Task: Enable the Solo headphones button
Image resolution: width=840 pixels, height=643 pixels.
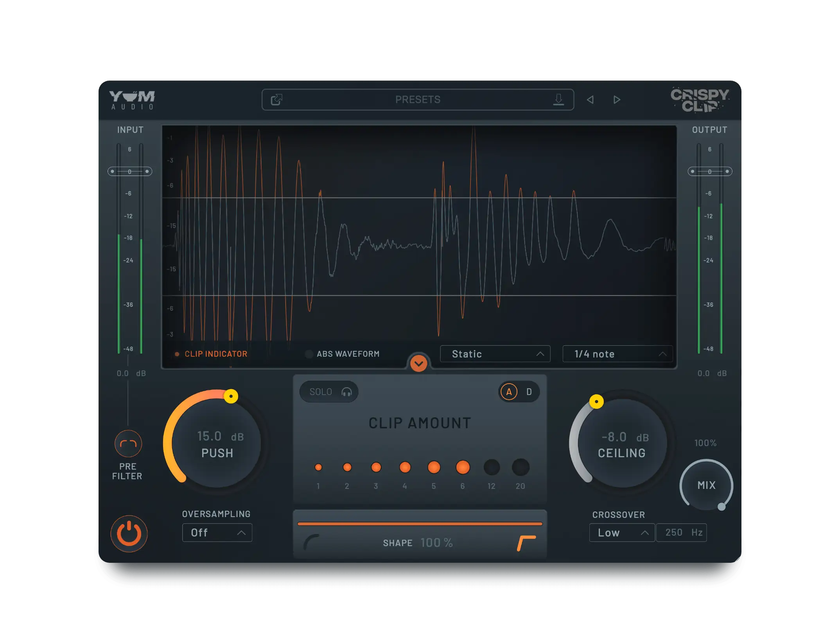Action: coord(329,392)
